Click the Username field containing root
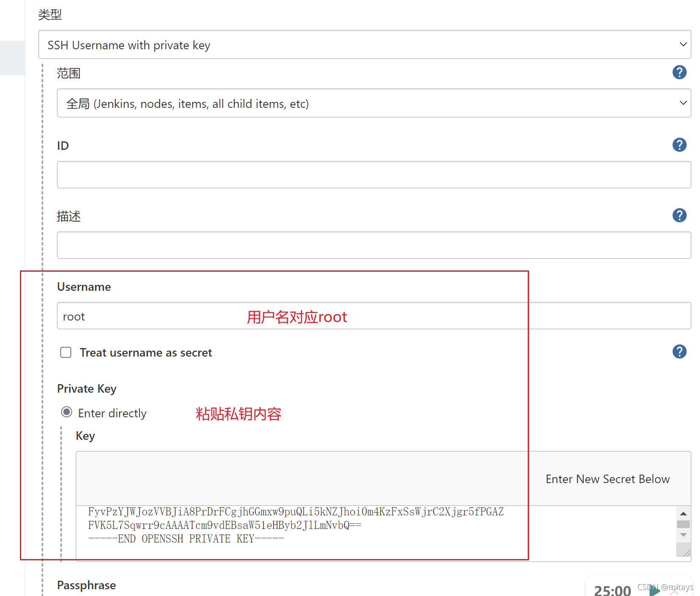The image size is (700, 596). coord(374,316)
